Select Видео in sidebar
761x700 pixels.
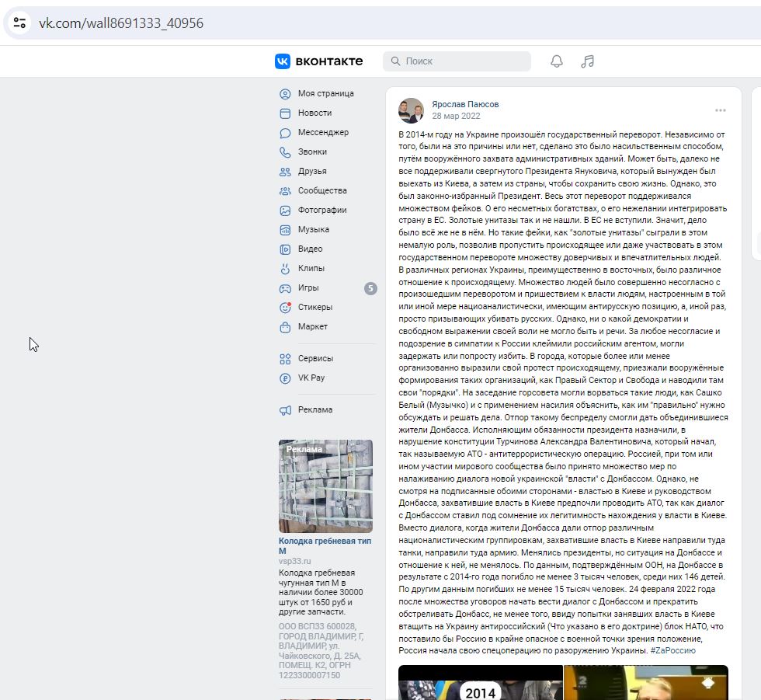(x=310, y=249)
